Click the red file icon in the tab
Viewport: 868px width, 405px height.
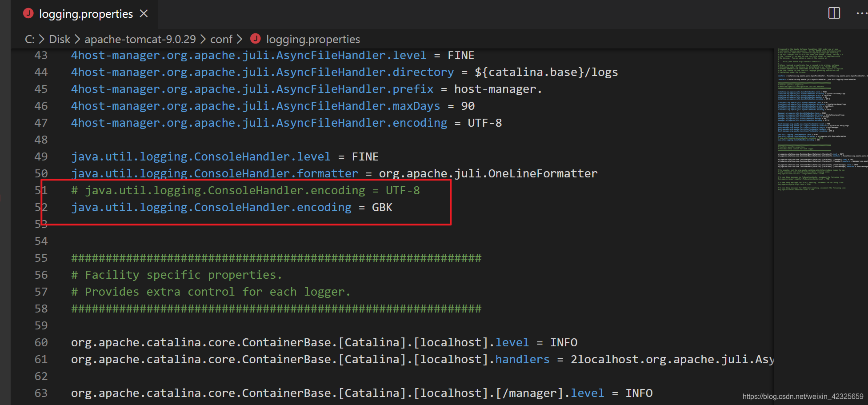(28, 13)
